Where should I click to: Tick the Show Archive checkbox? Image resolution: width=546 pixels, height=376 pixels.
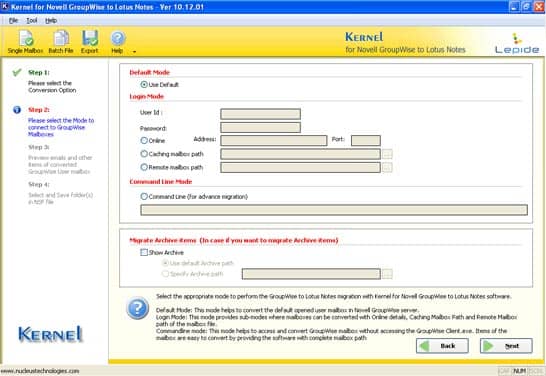[x=144, y=252]
